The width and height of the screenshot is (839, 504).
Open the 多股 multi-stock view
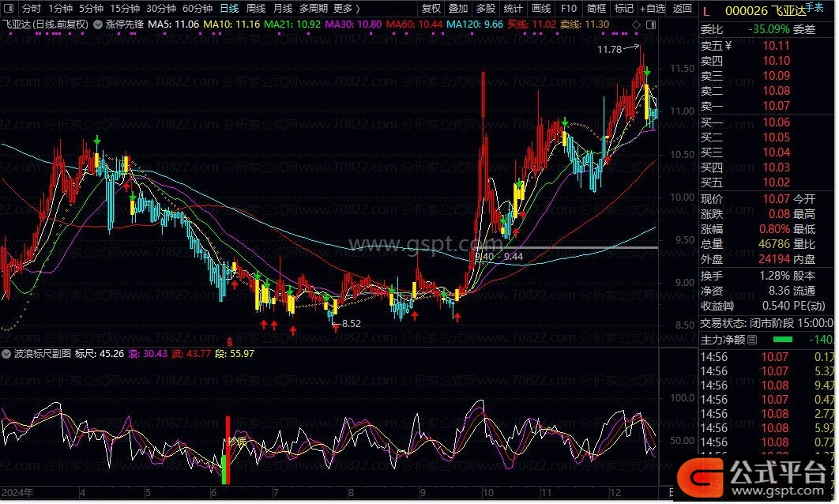click(486, 9)
